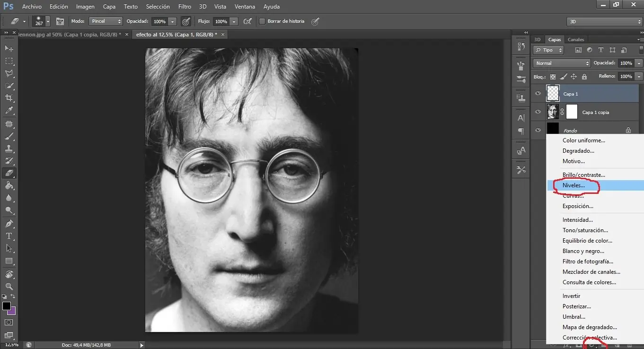
Task: Open the Relleno slider arrow
Action: [x=639, y=76]
